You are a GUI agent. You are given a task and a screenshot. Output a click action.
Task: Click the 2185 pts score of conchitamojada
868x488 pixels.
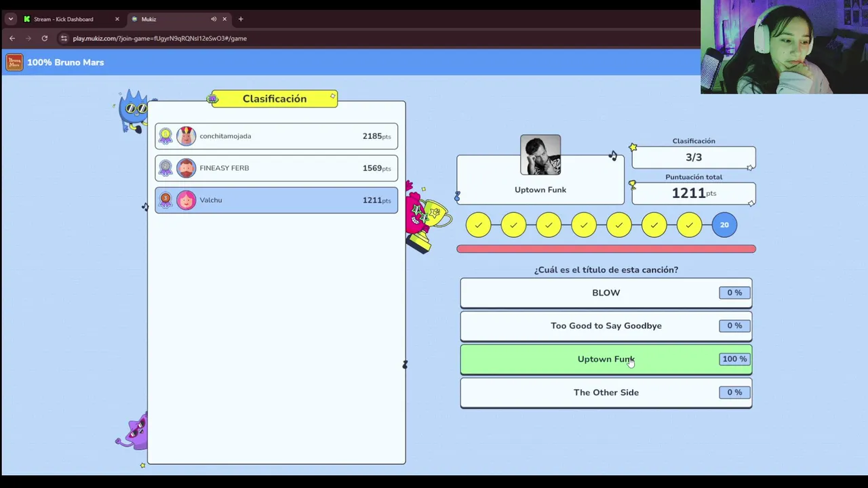pos(376,136)
